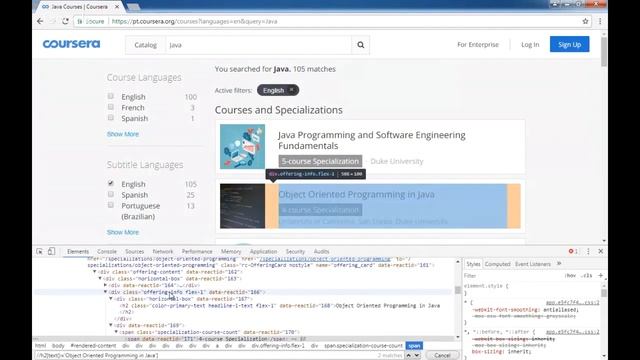Click Show More under Course Languages
Screen dimensions: 640x360
tap(123, 134)
